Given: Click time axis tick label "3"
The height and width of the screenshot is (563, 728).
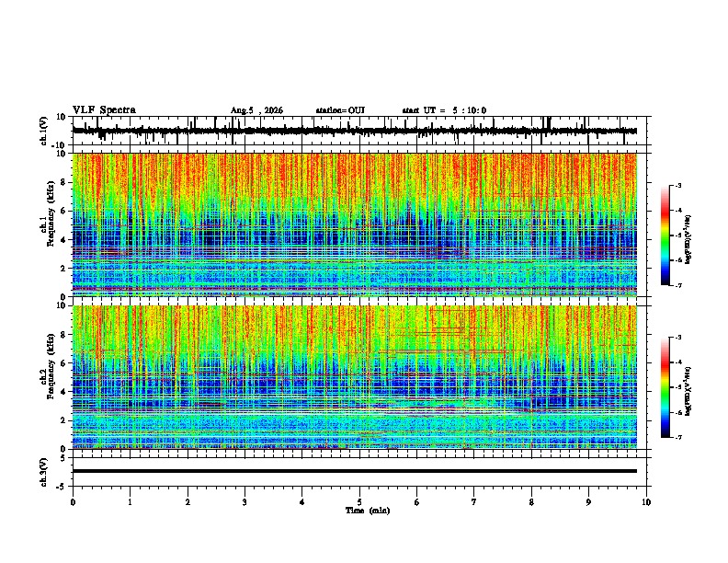Looking at the screenshot, I should [x=245, y=502].
